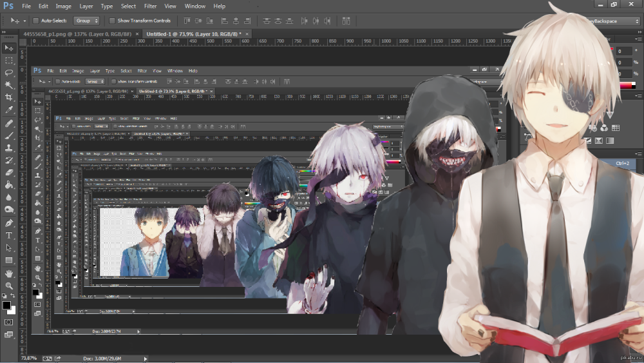Align right edges in options bar
Viewport: 644px width, 363px height.
[248, 21]
